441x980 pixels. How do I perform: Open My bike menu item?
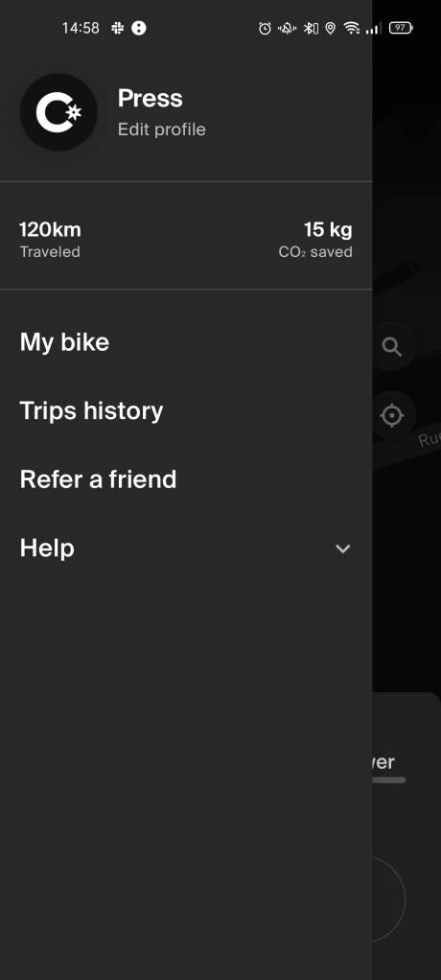186,342
